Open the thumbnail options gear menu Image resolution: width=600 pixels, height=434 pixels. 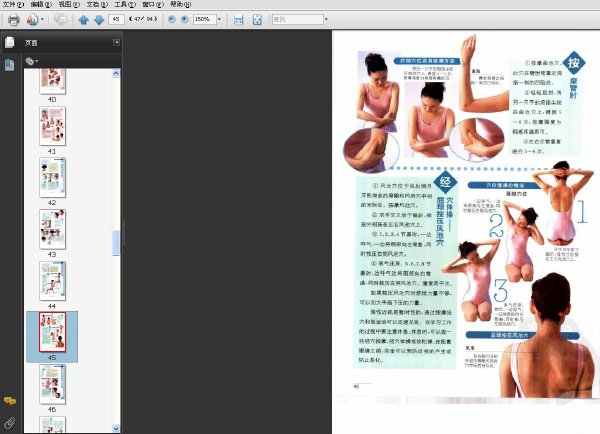click(x=31, y=61)
